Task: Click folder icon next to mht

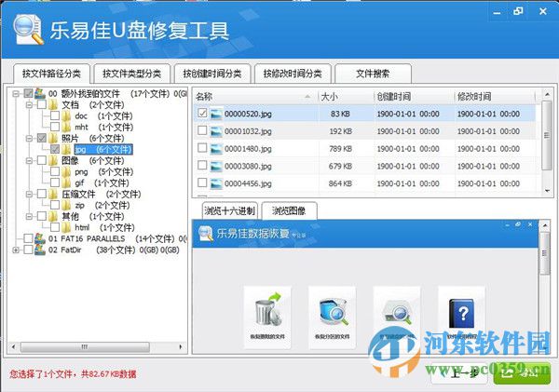Action: pyautogui.click(x=66, y=128)
